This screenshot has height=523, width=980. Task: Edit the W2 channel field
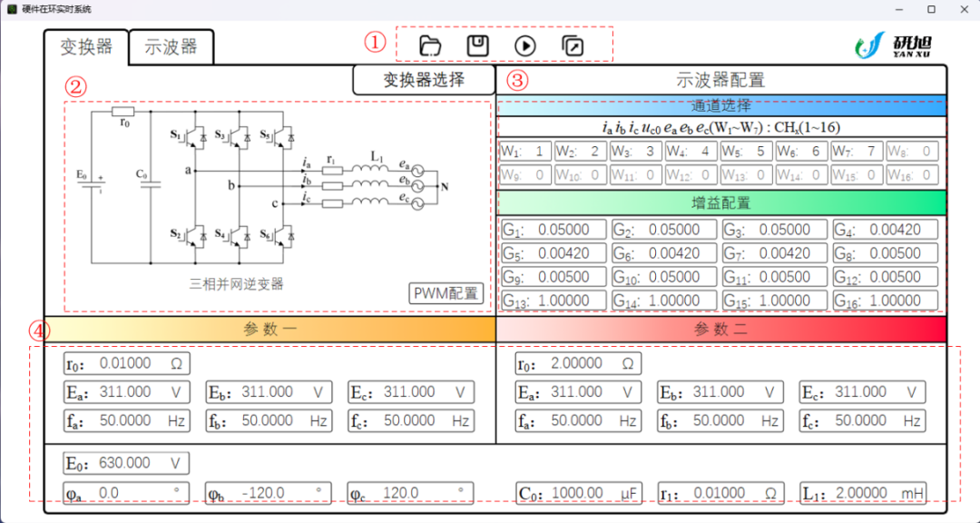pyautogui.click(x=580, y=152)
